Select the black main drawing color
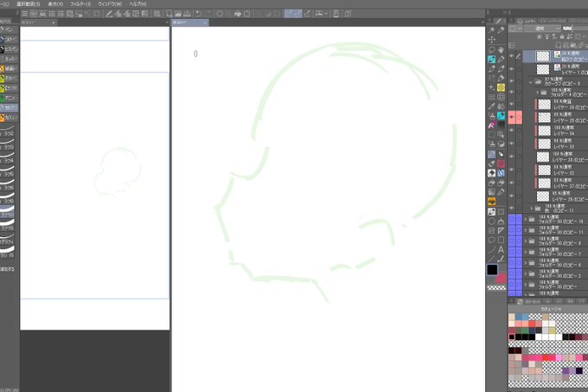 pyautogui.click(x=492, y=269)
